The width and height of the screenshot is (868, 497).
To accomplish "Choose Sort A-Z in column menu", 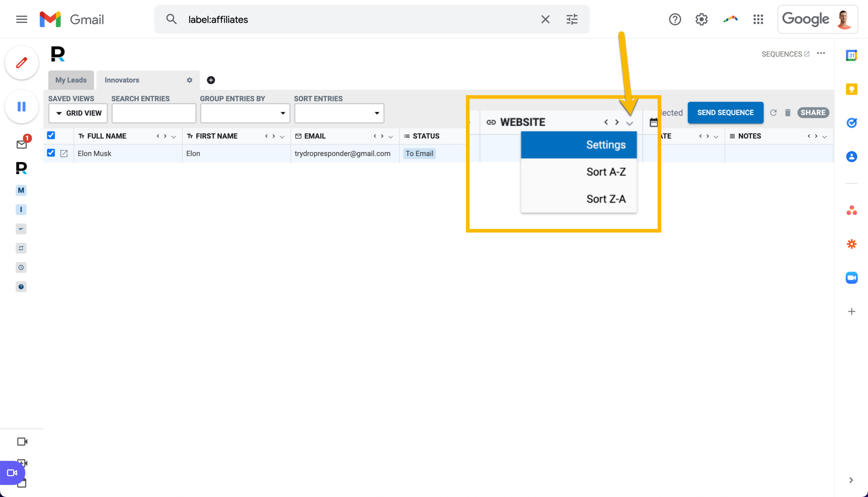I will pos(579,172).
